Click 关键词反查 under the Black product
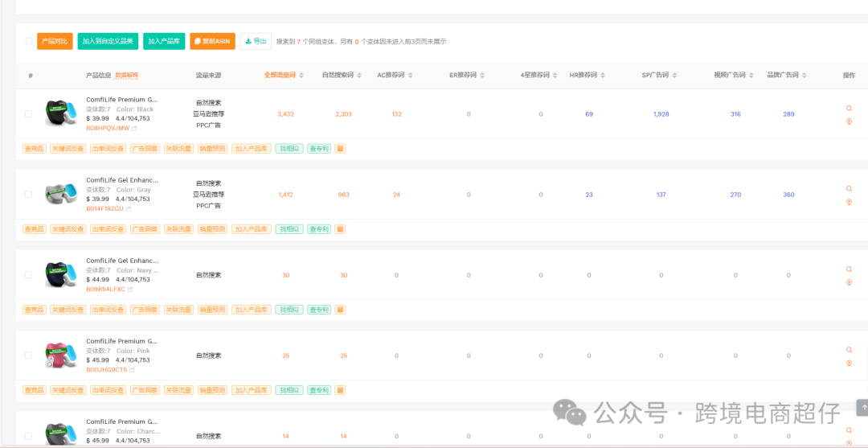Viewport: 868px width, 448px height. click(x=68, y=149)
